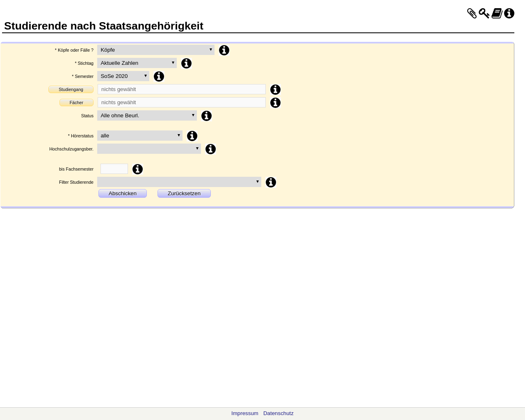Click the Fächer 'nichts gewählt' text field
The height and width of the screenshot is (420, 525).
pos(182,103)
